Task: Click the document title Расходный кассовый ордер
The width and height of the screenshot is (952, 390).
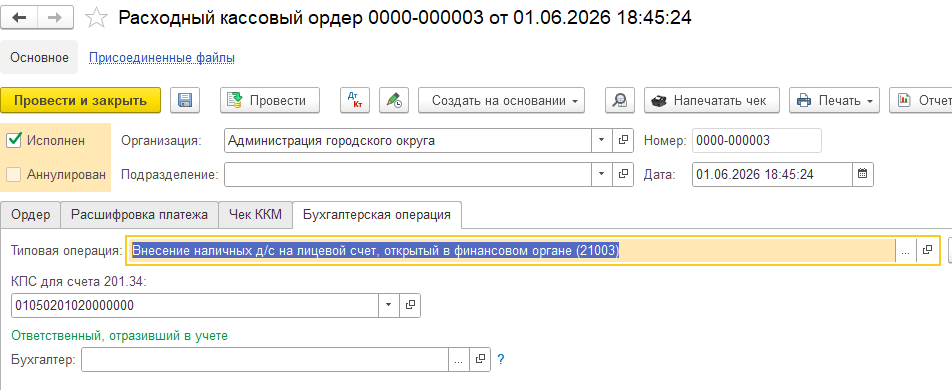Action: click(405, 18)
